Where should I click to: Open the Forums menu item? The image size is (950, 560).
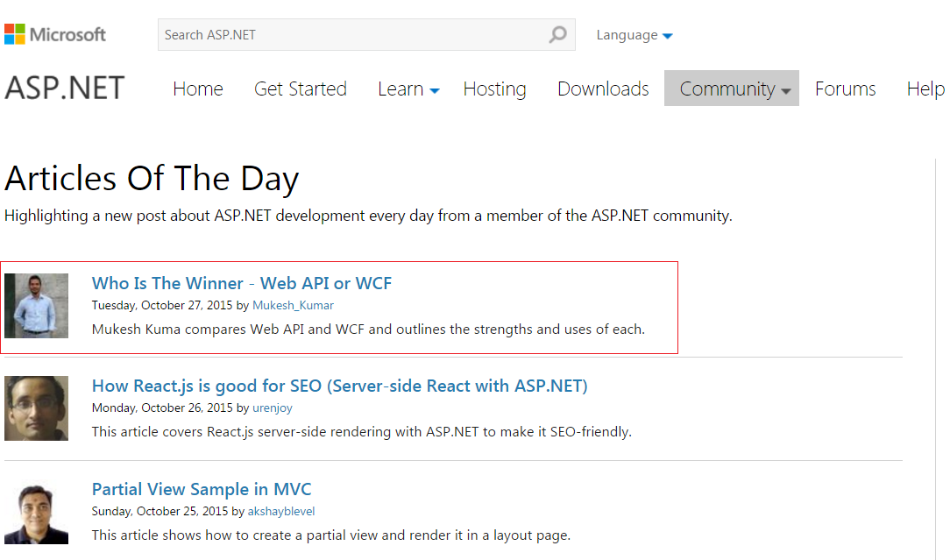(845, 89)
